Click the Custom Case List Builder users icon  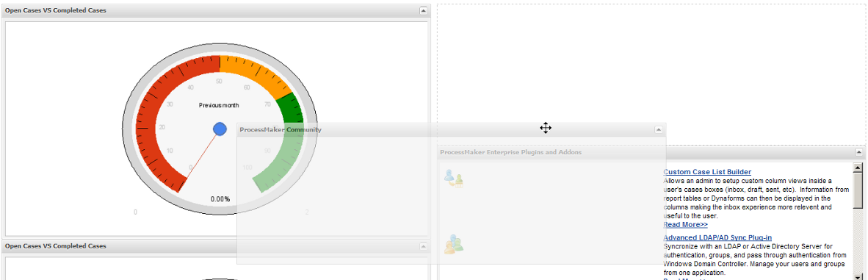pyautogui.click(x=453, y=178)
